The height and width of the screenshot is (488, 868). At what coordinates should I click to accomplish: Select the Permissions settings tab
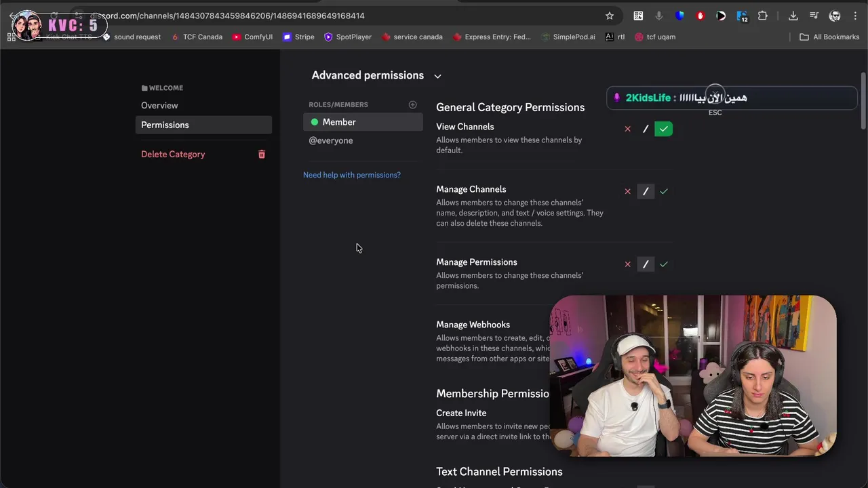(x=203, y=125)
